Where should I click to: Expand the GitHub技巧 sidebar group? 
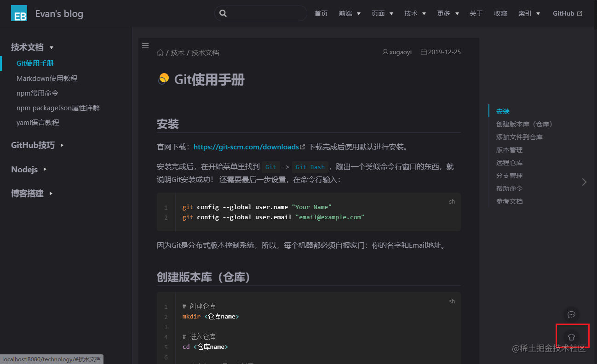point(37,145)
